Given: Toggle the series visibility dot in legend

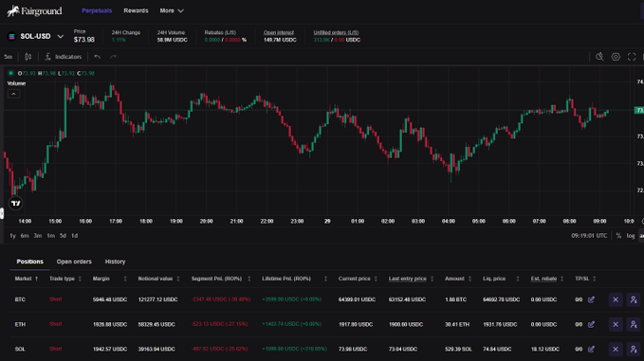Looking at the screenshot, I should tap(10, 73).
